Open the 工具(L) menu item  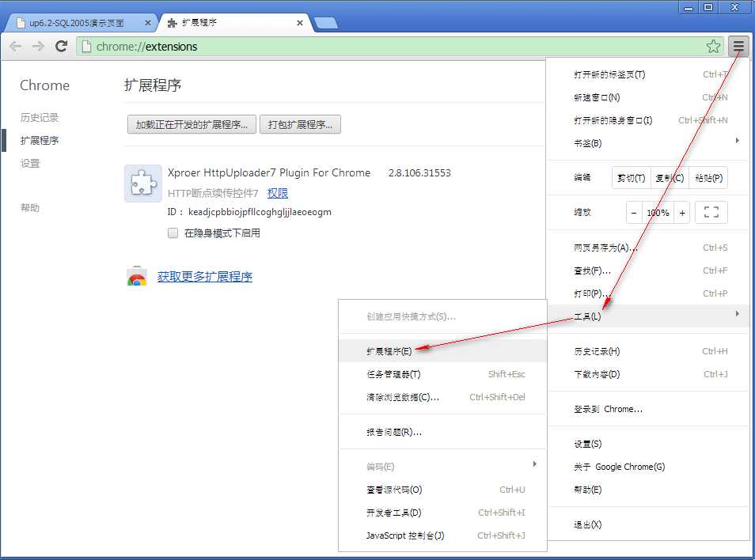pos(648,316)
